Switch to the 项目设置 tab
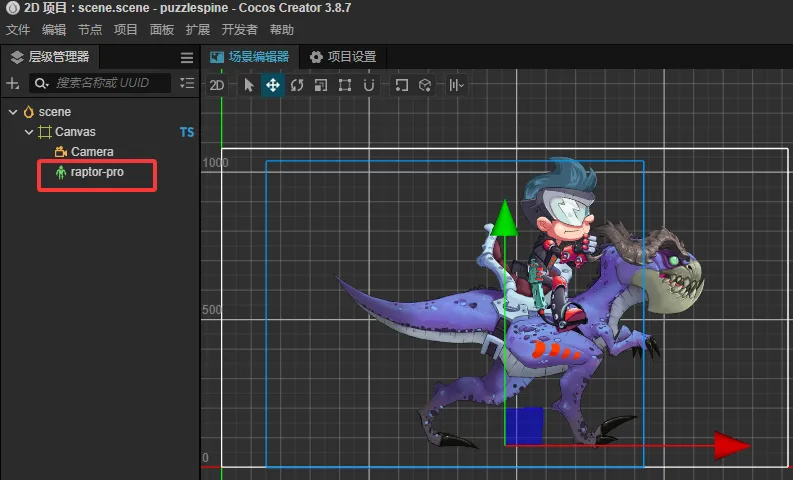 (x=343, y=57)
